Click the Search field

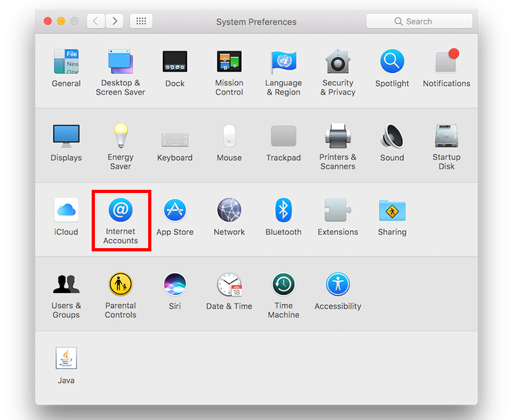[x=419, y=22]
